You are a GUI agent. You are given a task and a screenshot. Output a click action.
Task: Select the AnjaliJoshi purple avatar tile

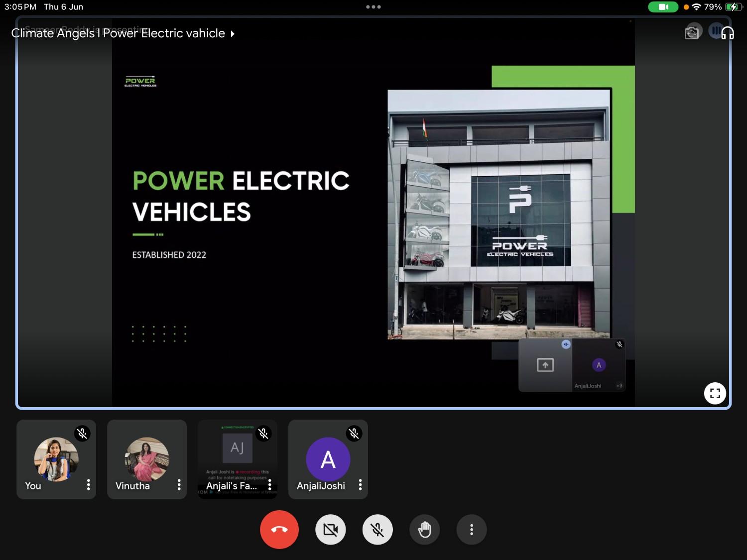pyautogui.click(x=328, y=459)
